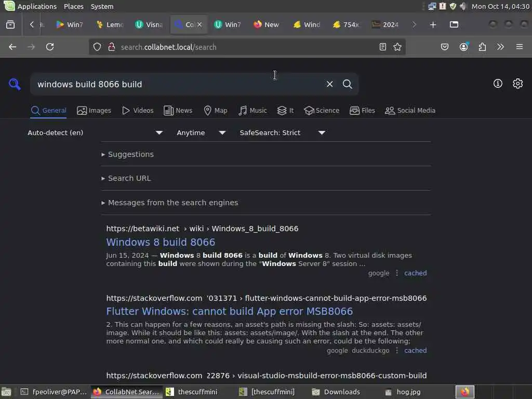Switch to hog.jpg window in taskbar
The height and width of the screenshot is (399, 532).
(x=403, y=392)
